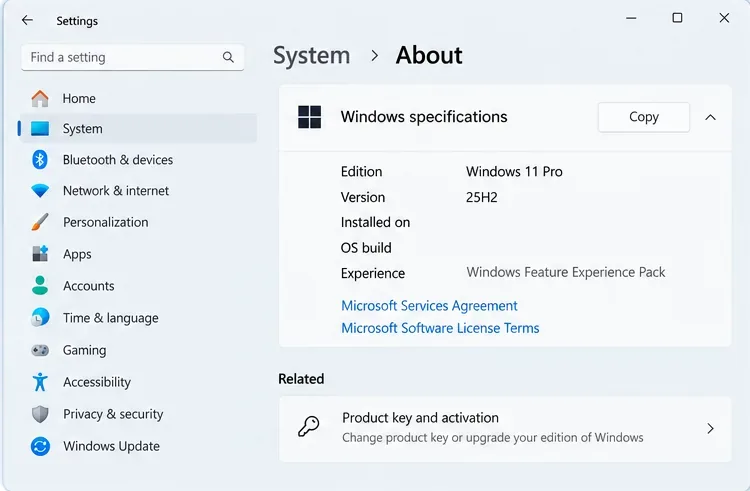This screenshot has width=750, height=491.
Task: Click the Gaming controller icon
Action: coord(40,350)
